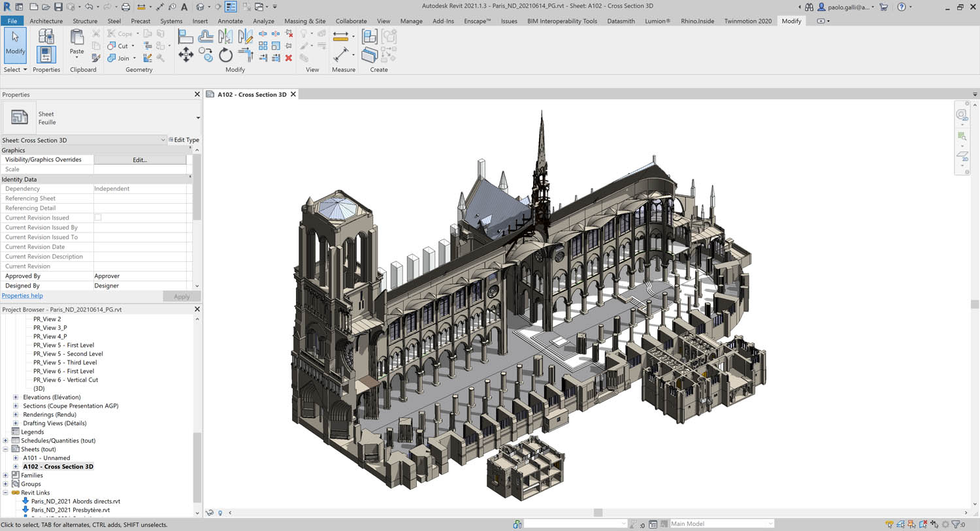Click Undo in quick access toolbar
The height and width of the screenshot is (531, 980).
pyautogui.click(x=89, y=7)
